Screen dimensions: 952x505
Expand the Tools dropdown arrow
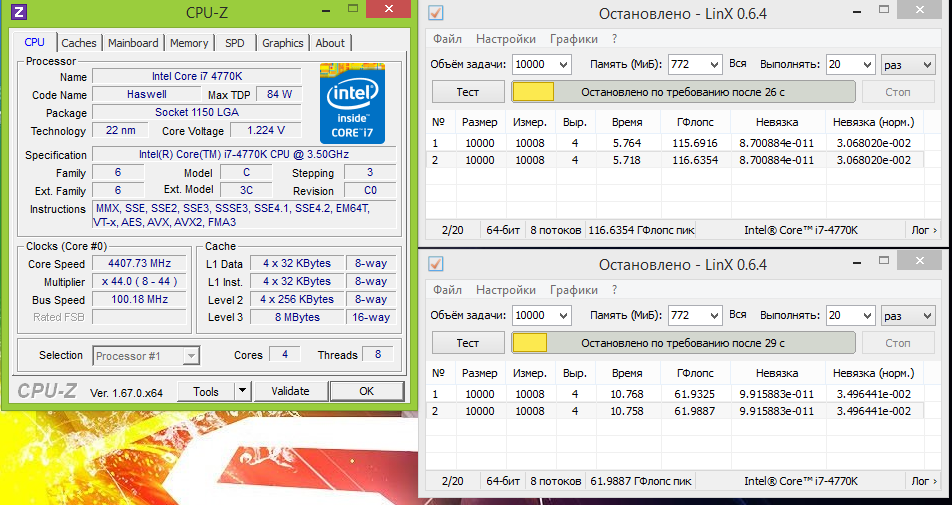[242, 391]
